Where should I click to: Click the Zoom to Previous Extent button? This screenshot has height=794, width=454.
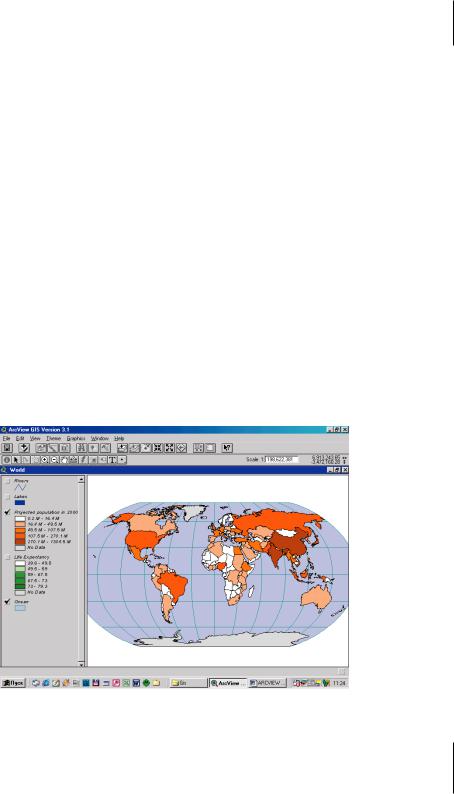[x=182, y=448]
